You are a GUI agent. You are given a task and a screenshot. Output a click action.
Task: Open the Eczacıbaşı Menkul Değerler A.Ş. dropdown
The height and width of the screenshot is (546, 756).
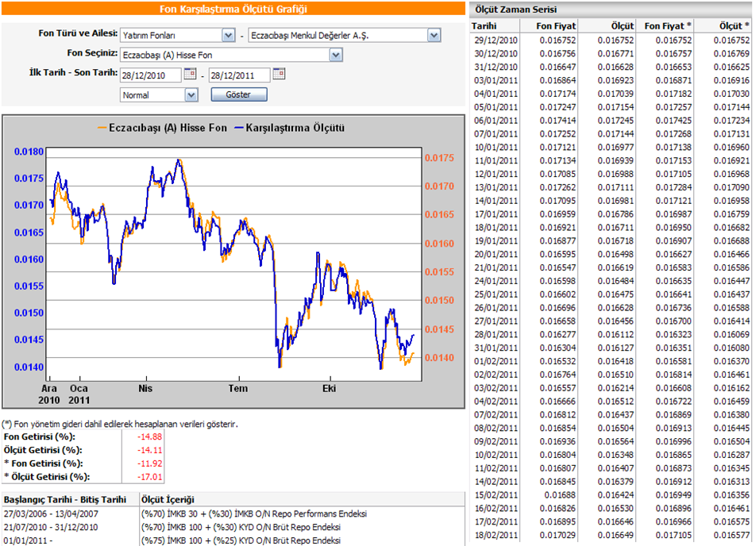click(x=434, y=36)
